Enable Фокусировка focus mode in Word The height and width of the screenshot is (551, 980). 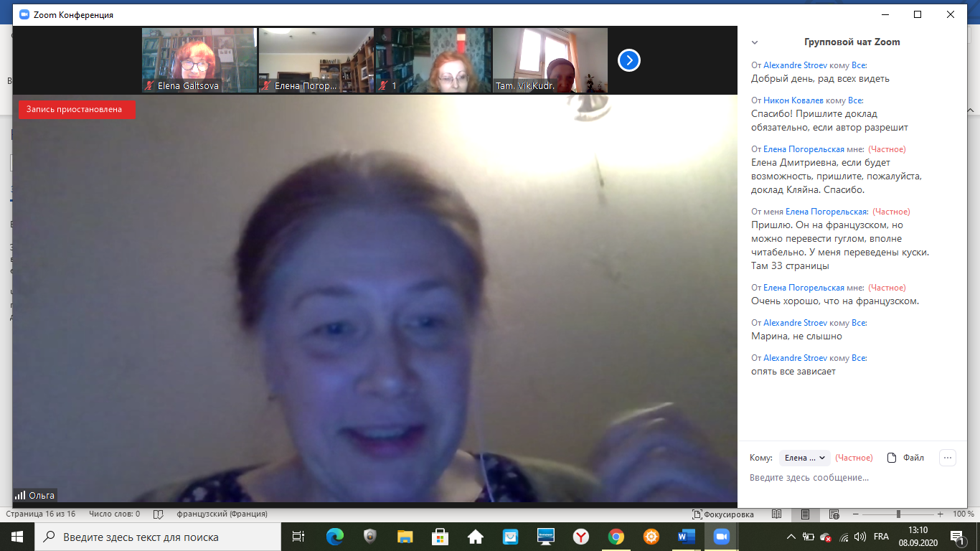723,514
